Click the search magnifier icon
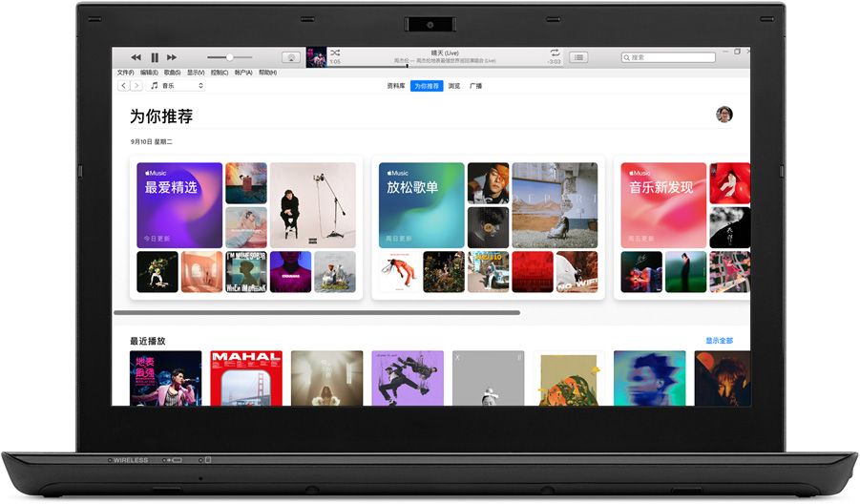This screenshot has width=860, height=504. pos(626,57)
